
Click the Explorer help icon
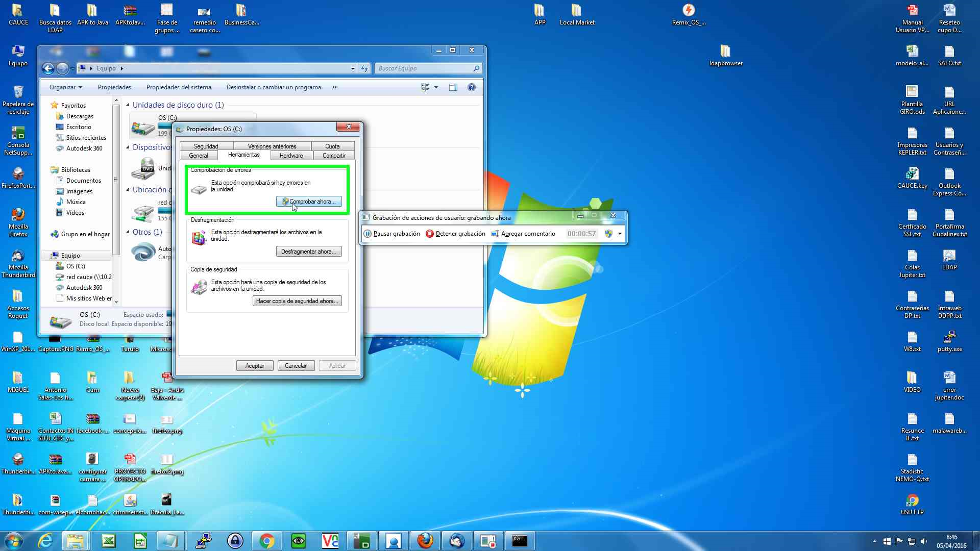(x=472, y=87)
